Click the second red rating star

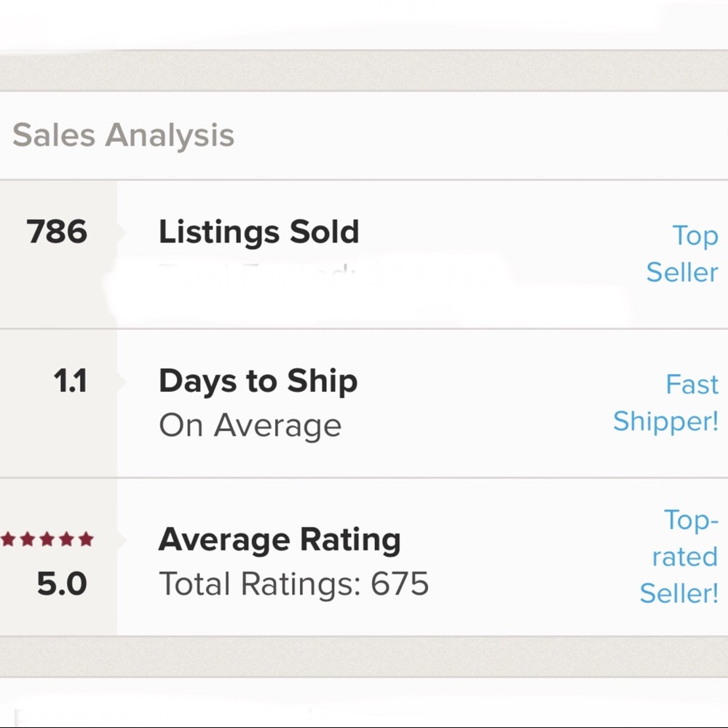click(28, 539)
